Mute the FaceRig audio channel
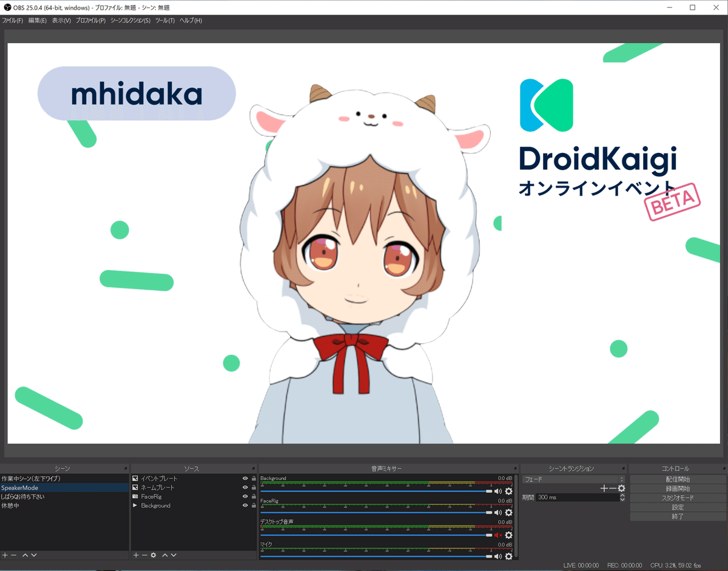This screenshot has height=571, width=728. [498, 513]
